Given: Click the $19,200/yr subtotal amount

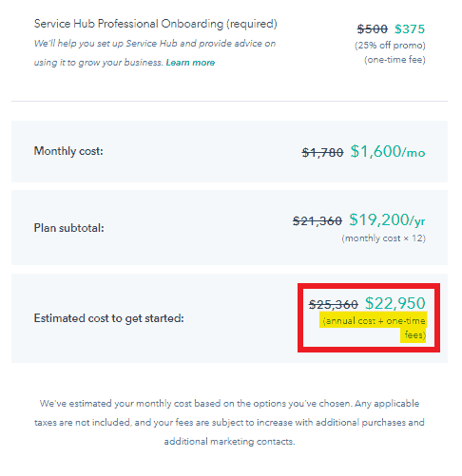Looking at the screenshot, I should click(x=387, y=219).
